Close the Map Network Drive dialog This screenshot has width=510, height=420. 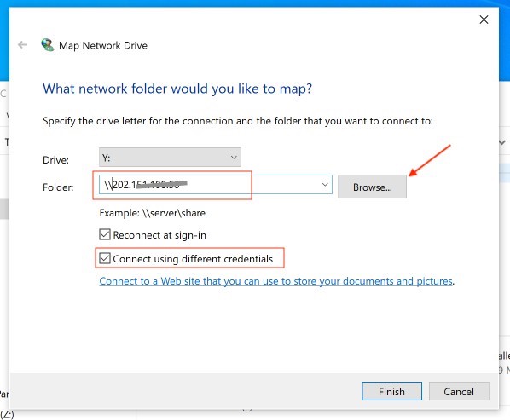pos(484,20)
